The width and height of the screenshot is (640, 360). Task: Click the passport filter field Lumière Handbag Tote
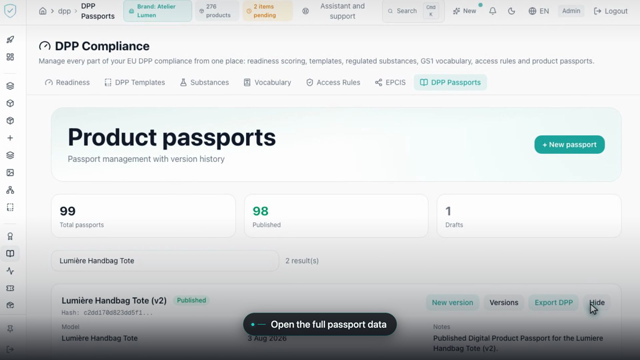(165, 261)
